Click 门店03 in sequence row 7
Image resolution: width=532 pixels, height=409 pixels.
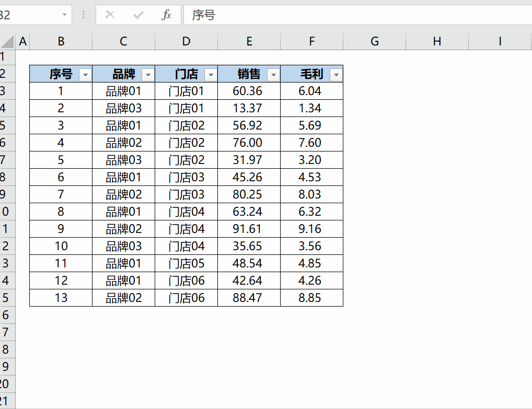click(x=186, y=194)
